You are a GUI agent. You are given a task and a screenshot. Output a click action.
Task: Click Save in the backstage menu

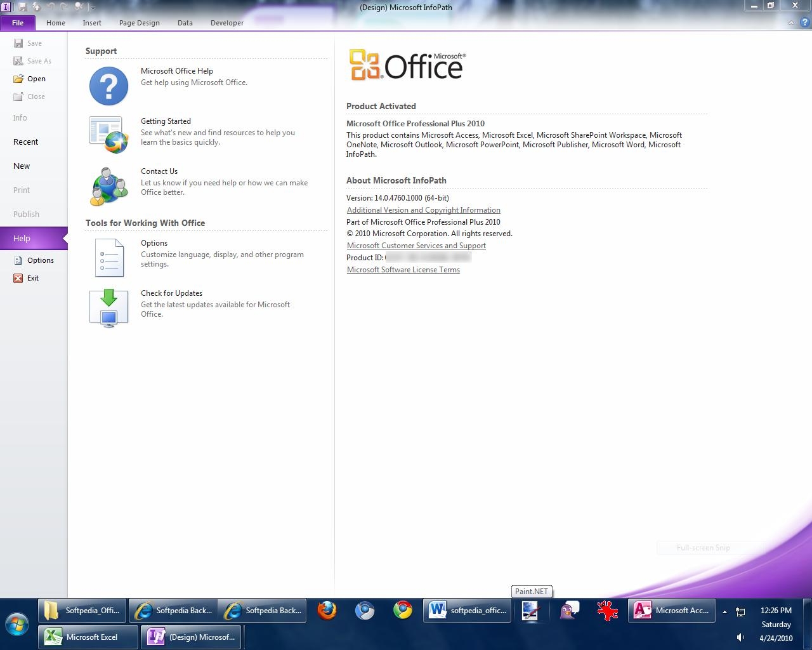28,43
